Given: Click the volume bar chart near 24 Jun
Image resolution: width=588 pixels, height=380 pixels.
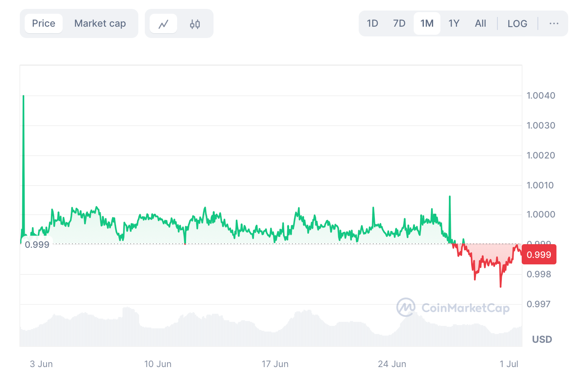Looking at the screenshot, I should (x=392, y=327).
